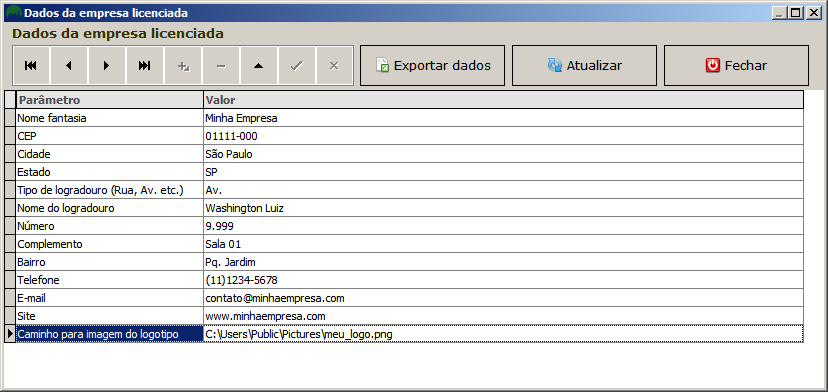Screen dimensions: 828x392
Task: Click the logo path 'meu_logo.png' value cell
Action: (504, 334)
